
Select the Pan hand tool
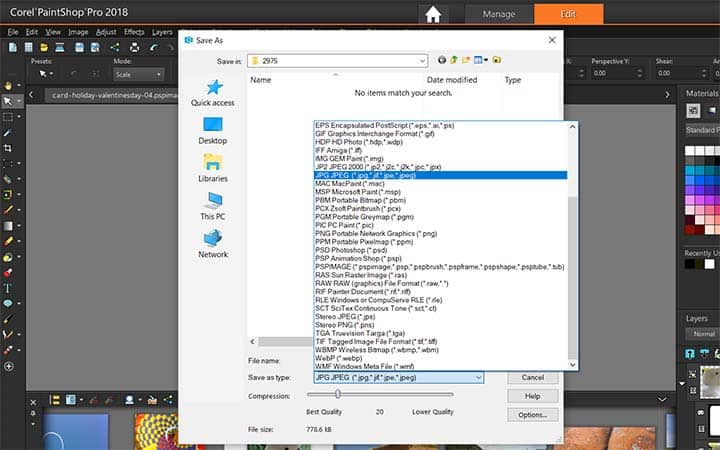[x=8, y=86]
